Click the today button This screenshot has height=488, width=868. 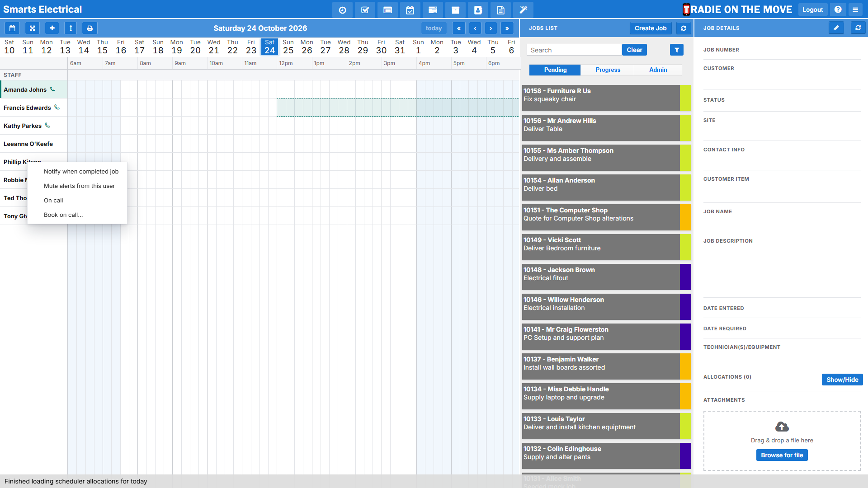tap(434, 28)
